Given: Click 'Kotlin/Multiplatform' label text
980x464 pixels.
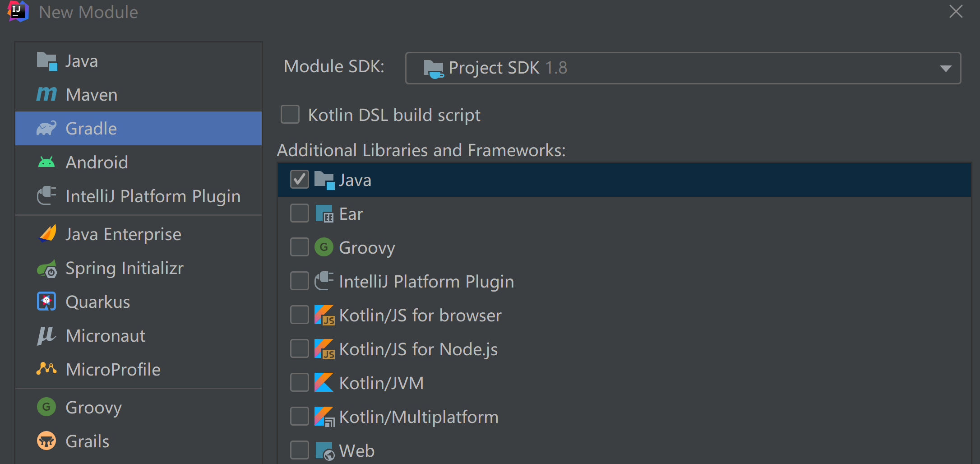Looking at the screenshot, I should [419, 417].
